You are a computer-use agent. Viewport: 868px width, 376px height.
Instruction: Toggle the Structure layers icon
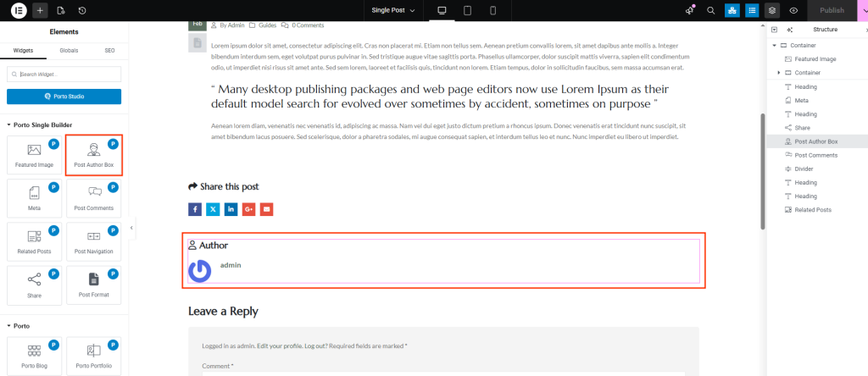772,10
